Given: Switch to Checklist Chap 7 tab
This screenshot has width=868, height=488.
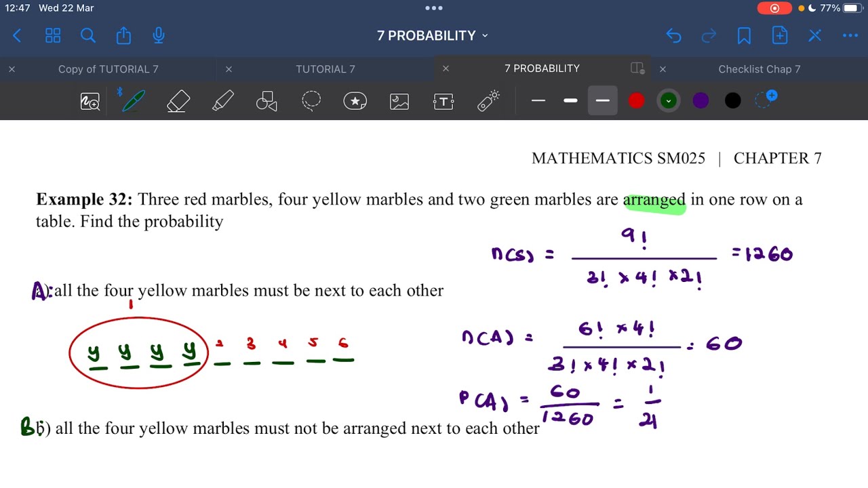Looking at the screenshot, I should click(759, 69).
